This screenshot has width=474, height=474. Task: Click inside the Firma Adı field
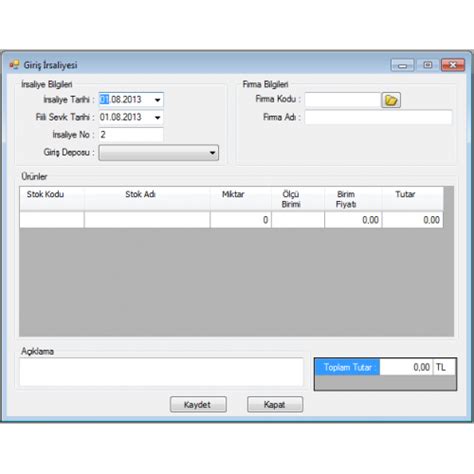379,117
